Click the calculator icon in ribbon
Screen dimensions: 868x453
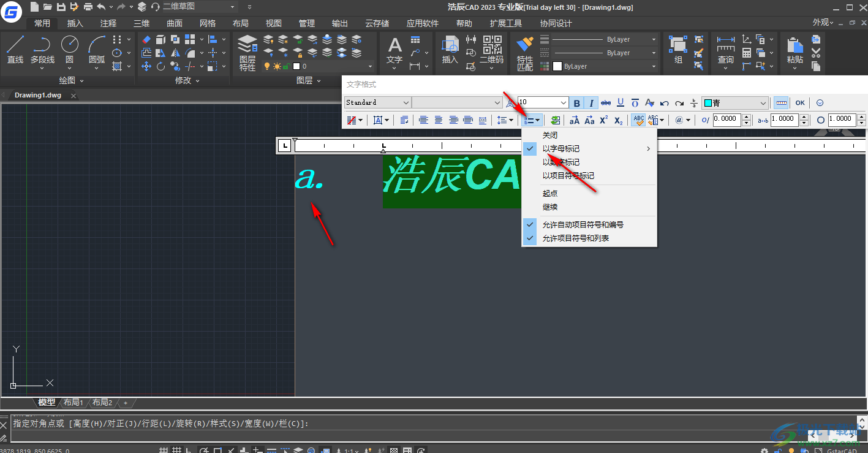click(747, 53)
